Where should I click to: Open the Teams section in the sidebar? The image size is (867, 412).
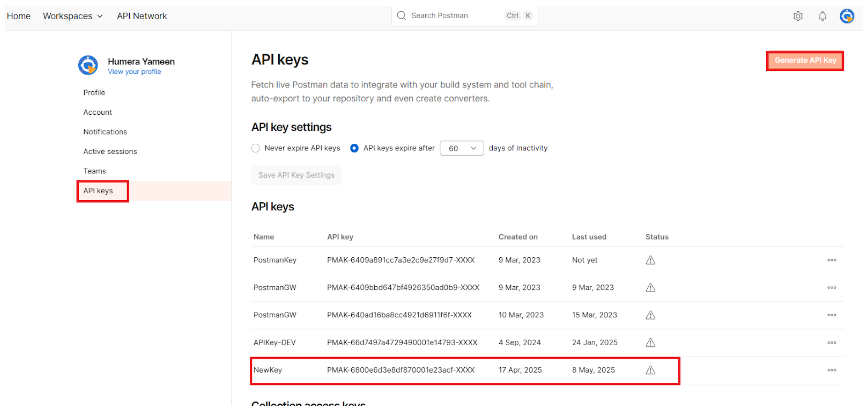pos(95,171)
